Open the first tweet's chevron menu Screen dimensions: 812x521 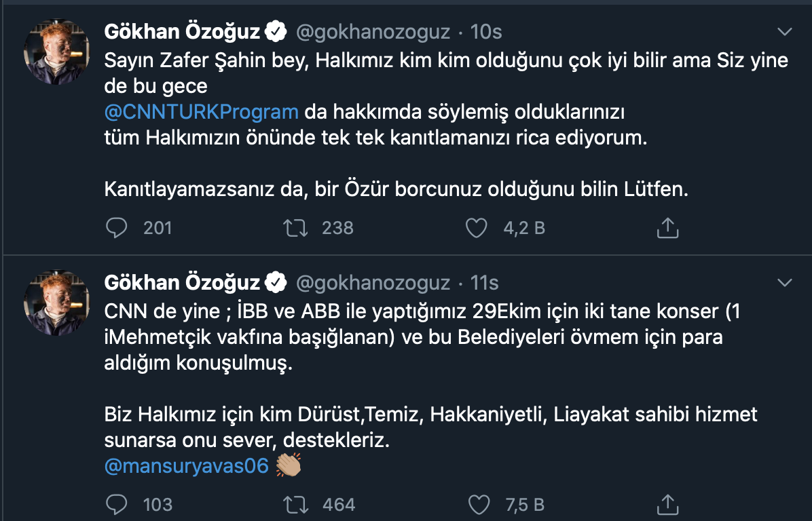pyautogui.click(x=784, y=32)
